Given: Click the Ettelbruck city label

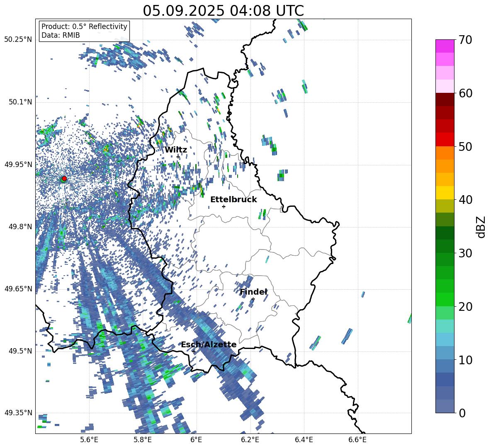Looking at the screenshot, I should [233, 200].
